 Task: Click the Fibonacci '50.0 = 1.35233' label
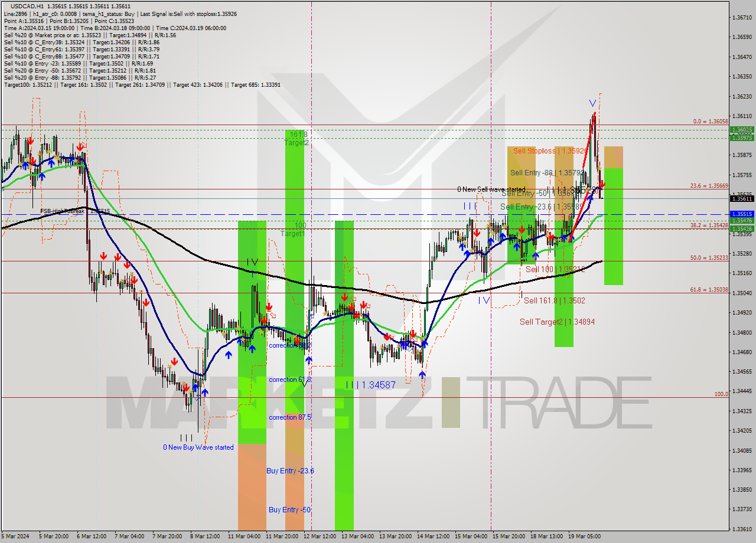point(709,257)
